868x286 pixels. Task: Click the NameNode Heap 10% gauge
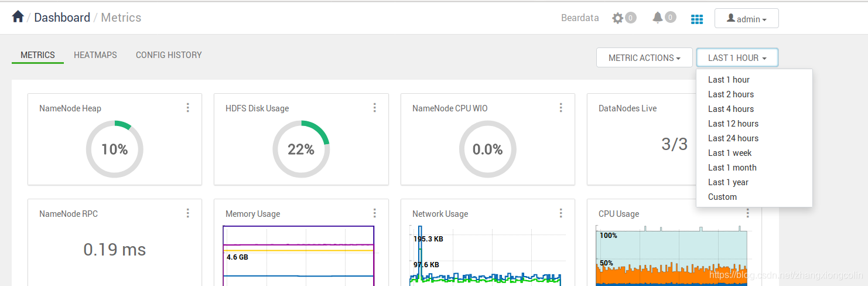tap(115, 149)
